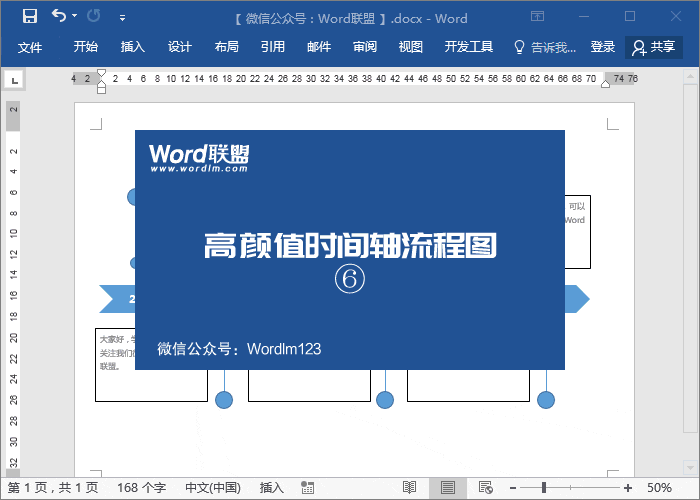Viewport: 700px width, 500px height.
Task: Click the tab stop selector on ruler
Action: 15,80
